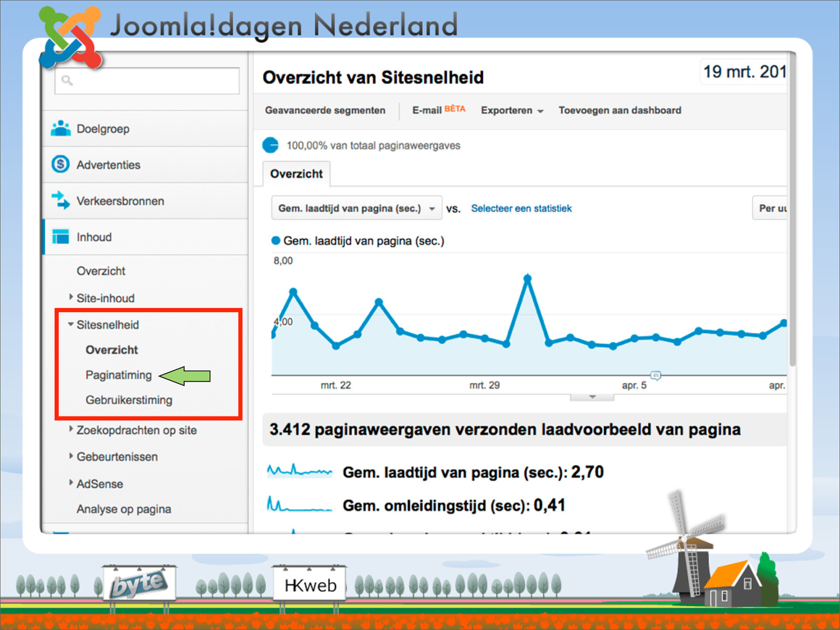Click the Gem. laadtijd sparkline thumbnail
This screenshot has width=840, height=630.
click(x=299, y=470)
